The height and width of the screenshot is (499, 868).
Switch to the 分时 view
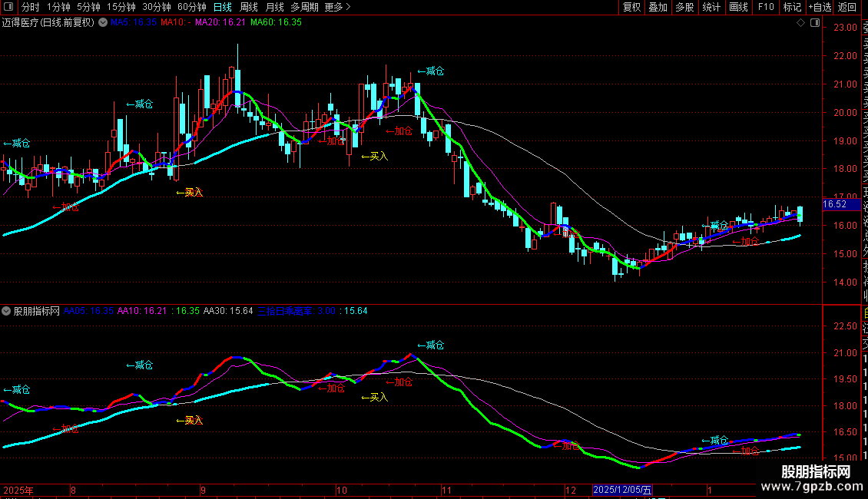tap(31, 7)
